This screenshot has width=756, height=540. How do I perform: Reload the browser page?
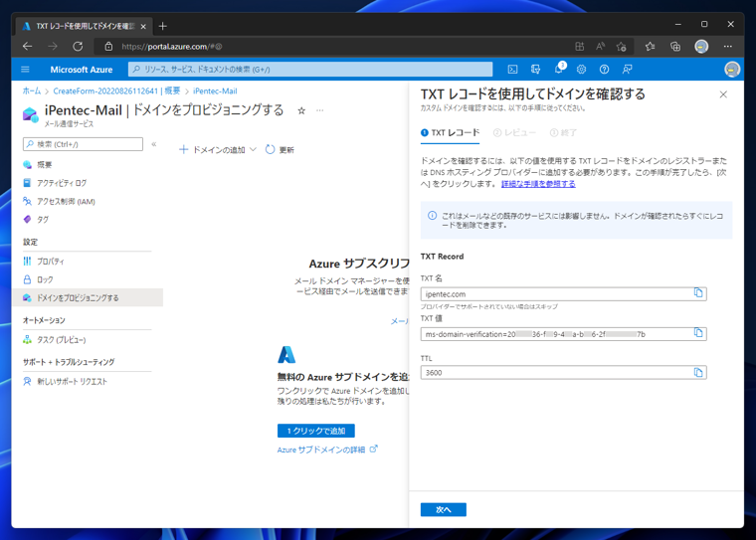[78, 47]
